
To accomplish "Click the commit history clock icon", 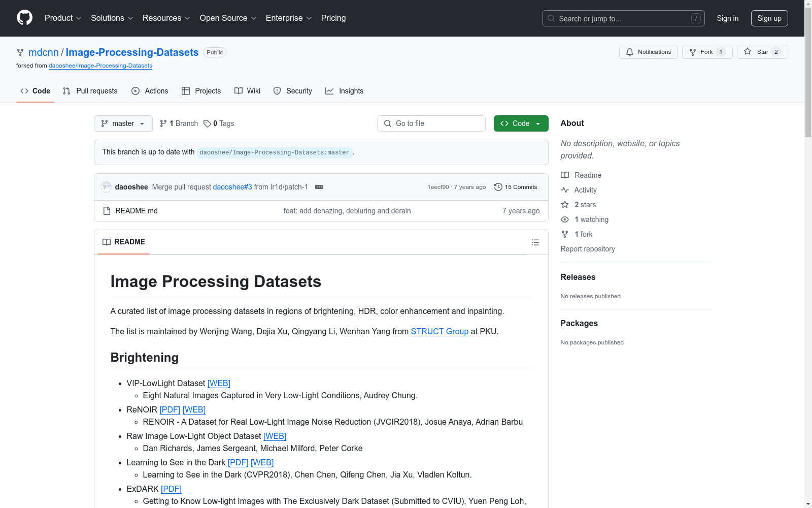I will click(498, 187).
